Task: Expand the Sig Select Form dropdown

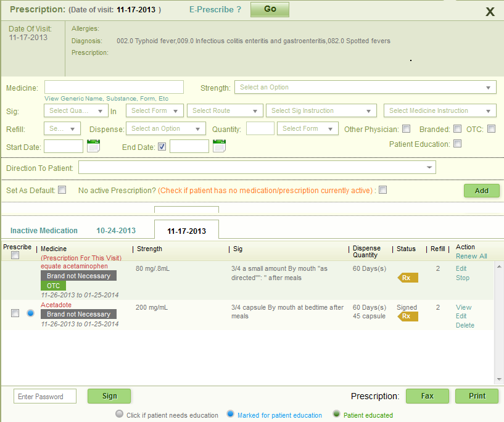Action: coord(155,111)
